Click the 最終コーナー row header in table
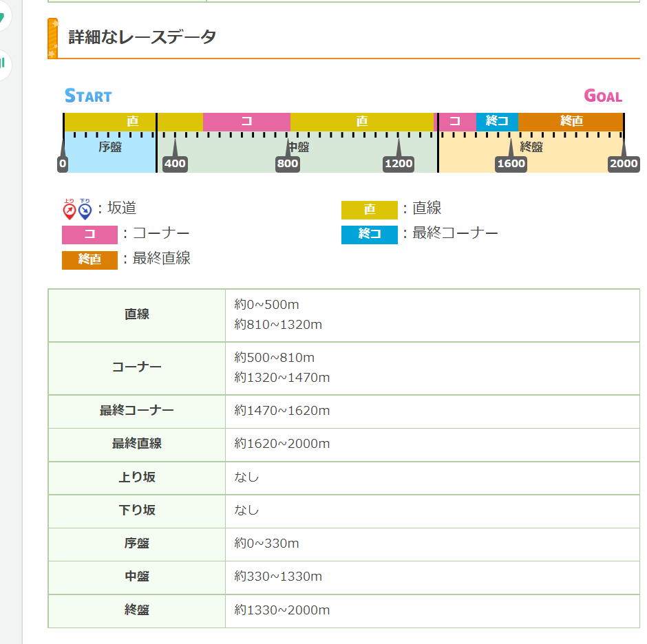This screenshot has height=644, width=647. coord(137,411)
